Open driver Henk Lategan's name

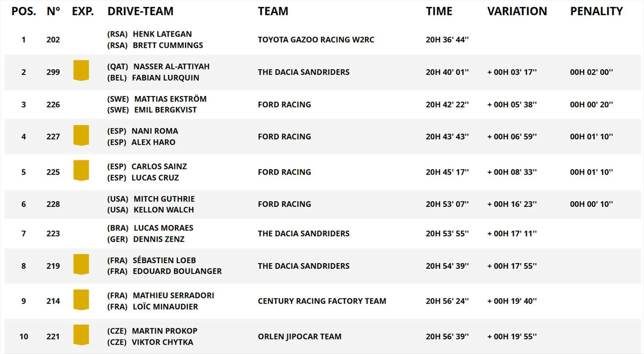[162, 34]
